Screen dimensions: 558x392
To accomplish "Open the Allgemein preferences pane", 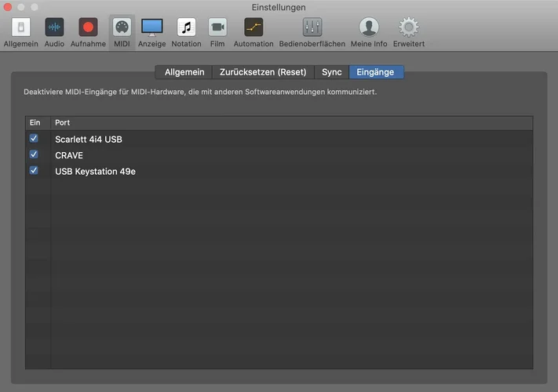I will (x=21, y=32).
